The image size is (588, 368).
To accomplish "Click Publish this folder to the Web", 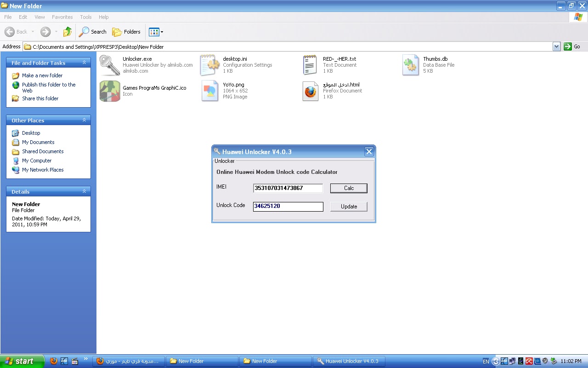I will (x=49, y=87).
